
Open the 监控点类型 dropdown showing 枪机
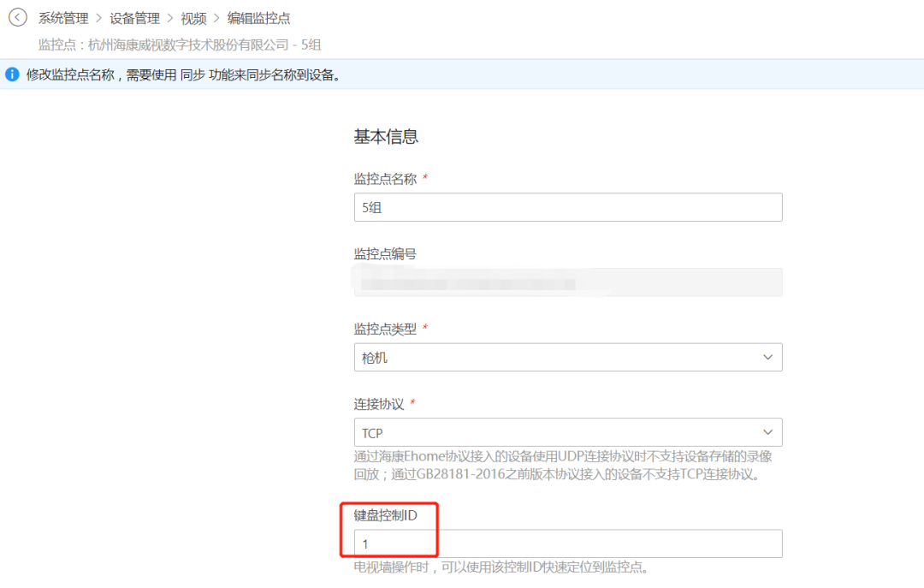[568, 358]
